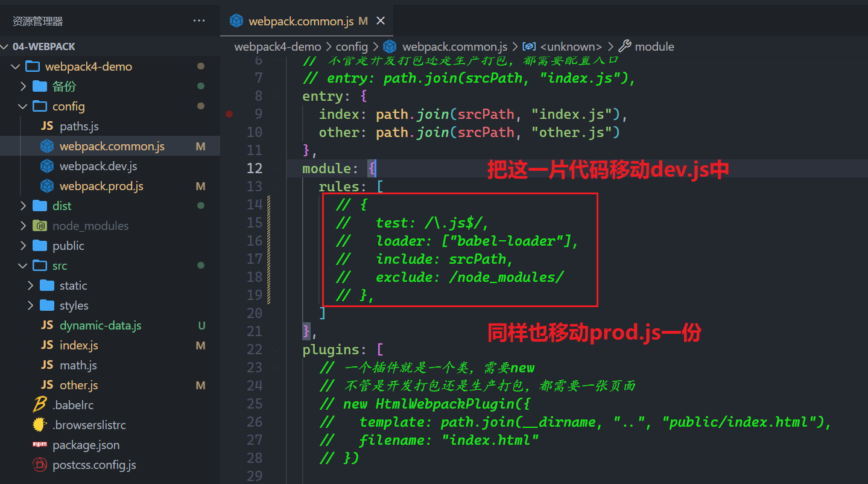Click the Babel icon of .babelrc

tap(40, 405)
